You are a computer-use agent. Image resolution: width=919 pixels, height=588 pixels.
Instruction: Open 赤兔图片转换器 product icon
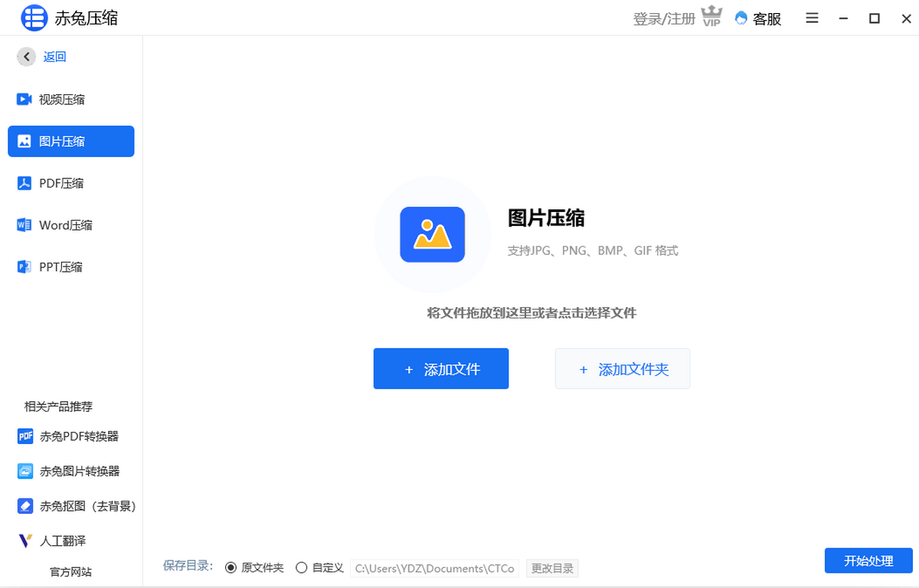[25, 472]
